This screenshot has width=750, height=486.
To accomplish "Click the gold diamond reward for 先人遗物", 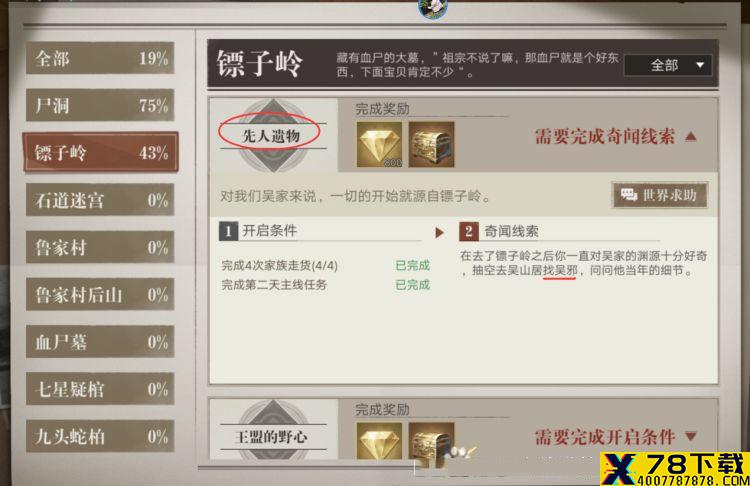I will (379, 145).
